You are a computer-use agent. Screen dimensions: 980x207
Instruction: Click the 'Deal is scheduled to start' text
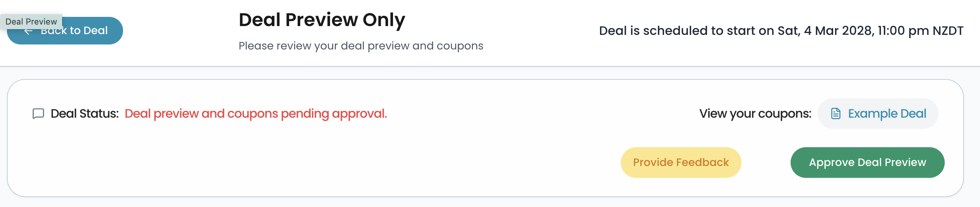pos(686,31)
